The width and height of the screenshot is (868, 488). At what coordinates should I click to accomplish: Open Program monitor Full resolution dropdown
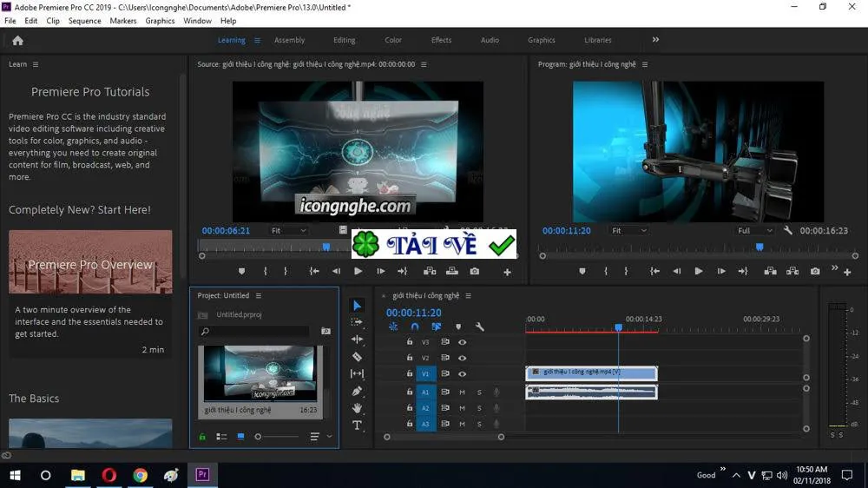click(x=755, y=230)
